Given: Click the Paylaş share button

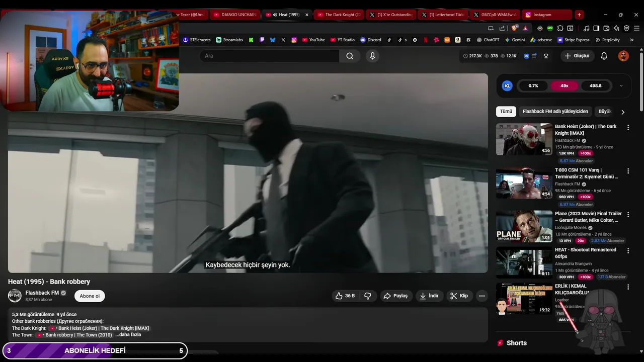Looking at the screenshot, I should 395,296.
